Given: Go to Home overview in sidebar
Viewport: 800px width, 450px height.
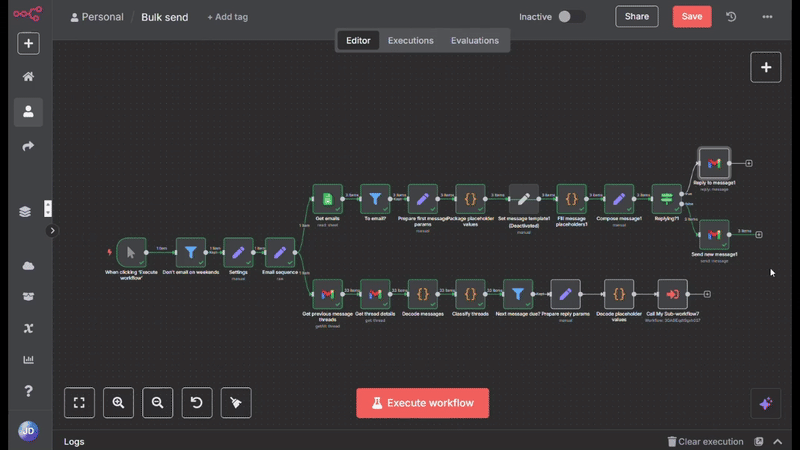Looking at the screenshot, I should [x=28, y=77].
